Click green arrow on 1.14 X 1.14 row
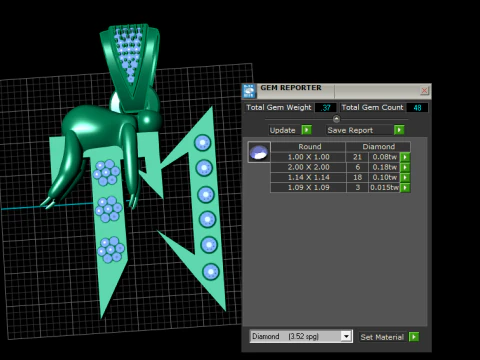The image size is (480, 360). [405, 177]
